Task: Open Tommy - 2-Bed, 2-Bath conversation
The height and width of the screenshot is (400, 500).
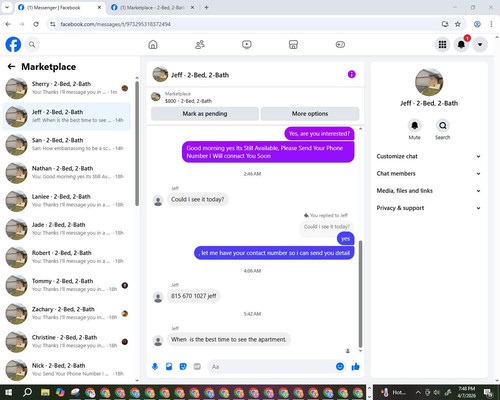Action: tap(67, 285)
